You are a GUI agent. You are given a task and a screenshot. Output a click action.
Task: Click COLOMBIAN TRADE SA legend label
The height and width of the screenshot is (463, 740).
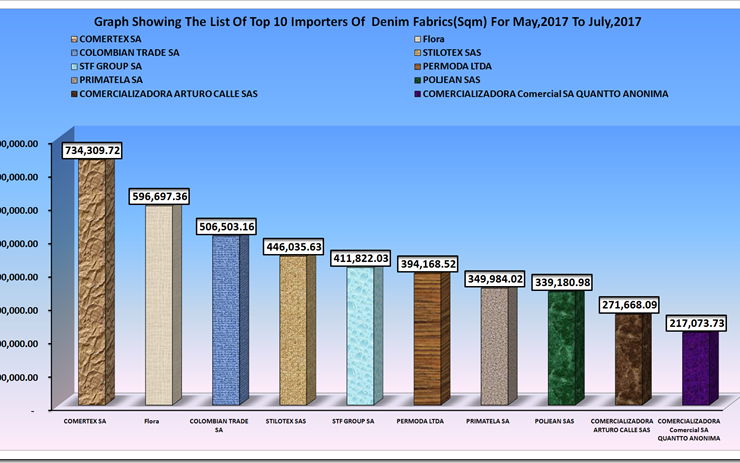coord(129,53)
